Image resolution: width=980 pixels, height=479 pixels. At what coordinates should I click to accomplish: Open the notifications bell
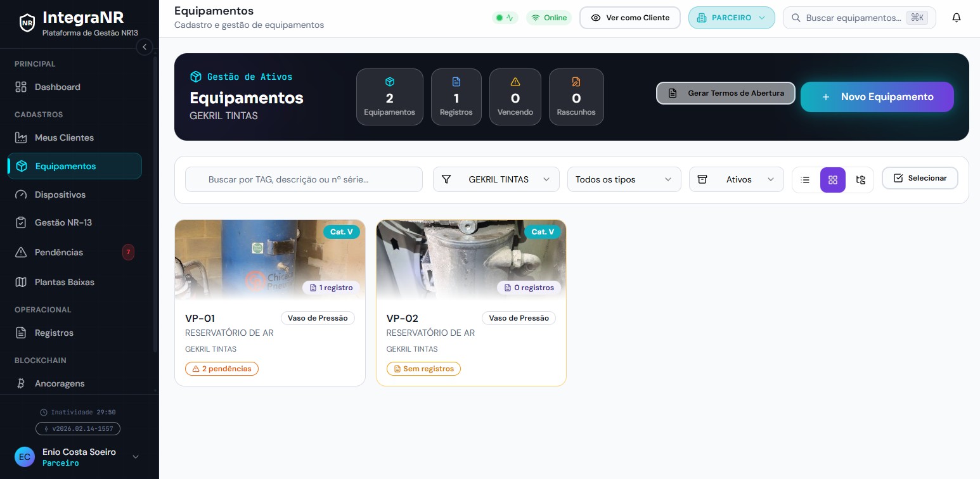957,18
